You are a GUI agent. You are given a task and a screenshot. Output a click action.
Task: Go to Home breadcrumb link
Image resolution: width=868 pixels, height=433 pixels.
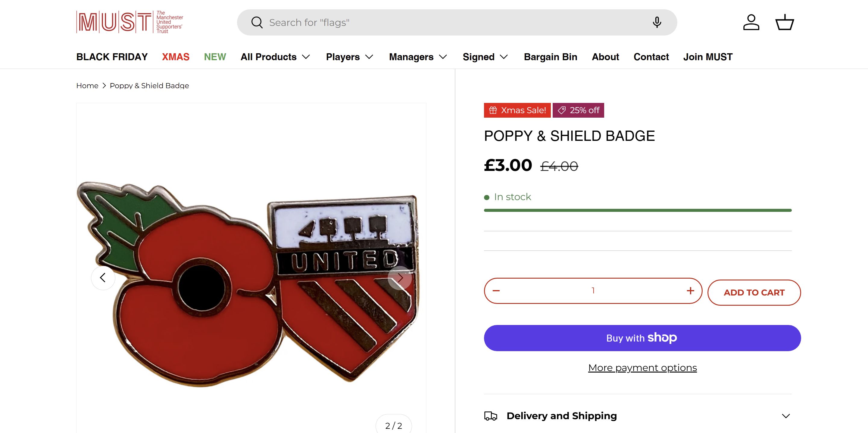[87, 85]
